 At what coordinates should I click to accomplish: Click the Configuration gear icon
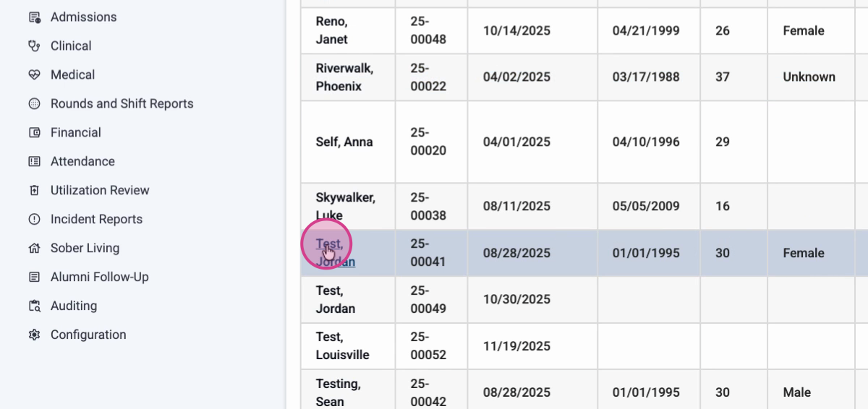tap(34, 335)
